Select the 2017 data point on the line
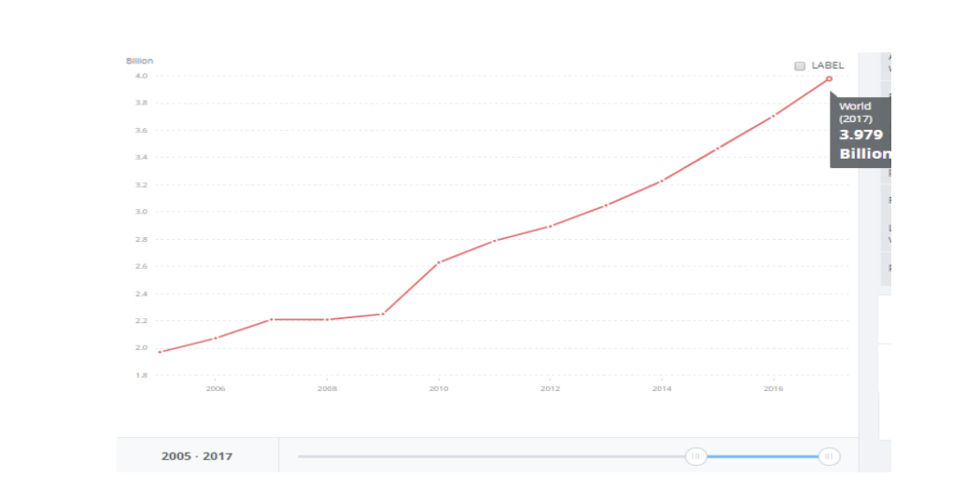 [829, 78]
